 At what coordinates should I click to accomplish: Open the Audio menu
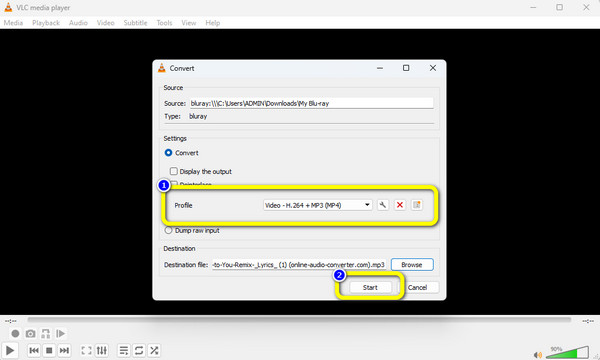[78, 23]
